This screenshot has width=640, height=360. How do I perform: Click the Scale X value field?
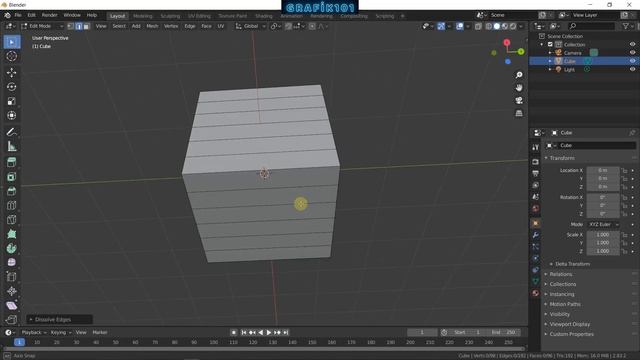603,235
